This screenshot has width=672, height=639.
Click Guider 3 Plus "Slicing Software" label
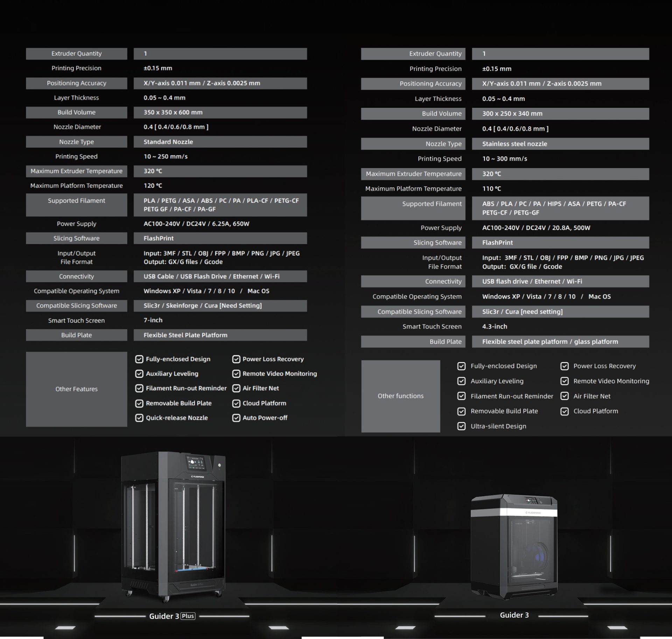[76, 238]
